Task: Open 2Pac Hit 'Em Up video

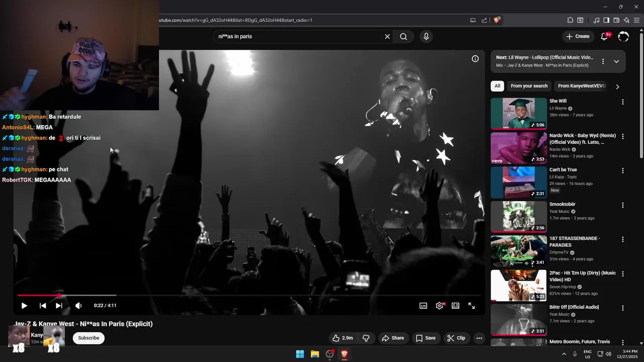Action: [583, 276]
